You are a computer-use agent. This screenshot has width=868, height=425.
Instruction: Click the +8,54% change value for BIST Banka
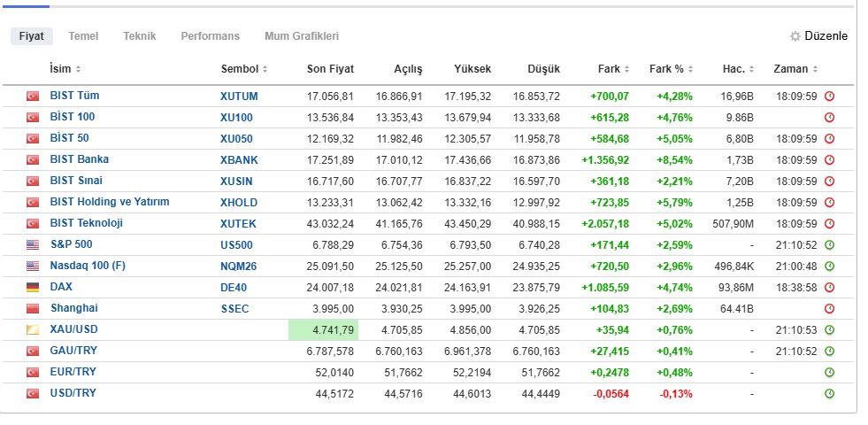(x=675, y=160)
